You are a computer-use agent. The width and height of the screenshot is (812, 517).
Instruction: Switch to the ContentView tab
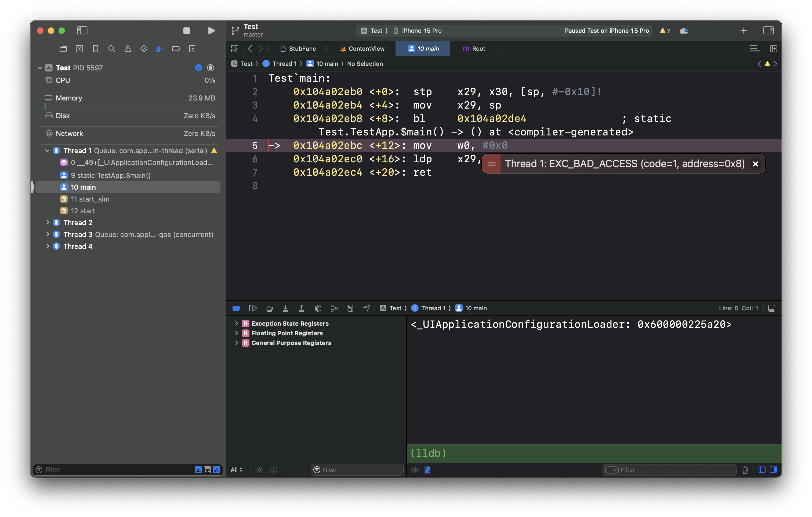(x=362, y=49)
